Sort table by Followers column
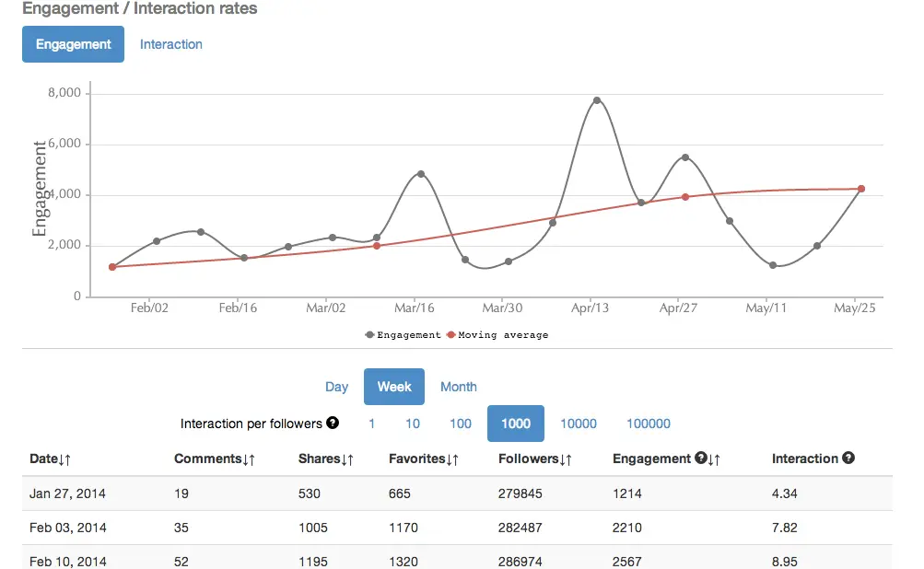Viewport: 924px width, 569px height. pos(535,459)
